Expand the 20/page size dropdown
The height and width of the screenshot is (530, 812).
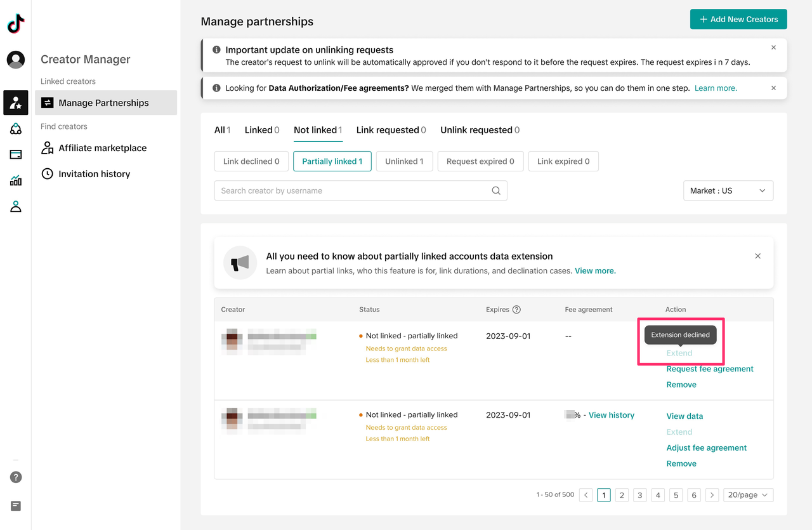pyautogui.click(x=748, y=495)
